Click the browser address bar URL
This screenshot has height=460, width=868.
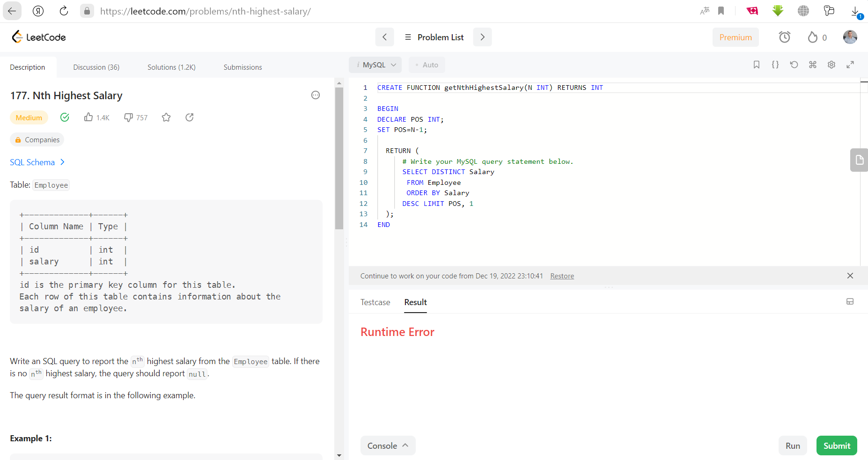pos(206,11)
